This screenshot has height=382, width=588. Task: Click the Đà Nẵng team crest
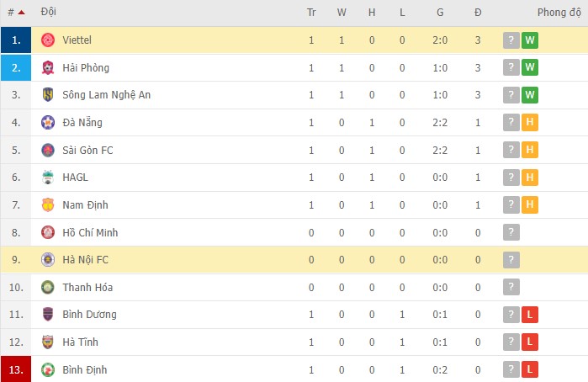pyautogui.click(x=48, y=123)
